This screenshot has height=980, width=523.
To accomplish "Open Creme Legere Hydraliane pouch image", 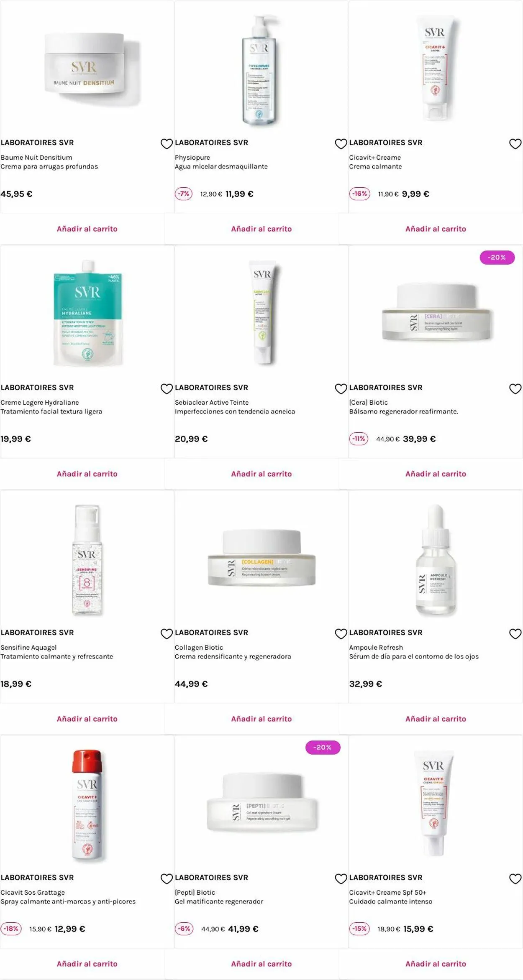I will pyautogui.click(x=87, y=314).
